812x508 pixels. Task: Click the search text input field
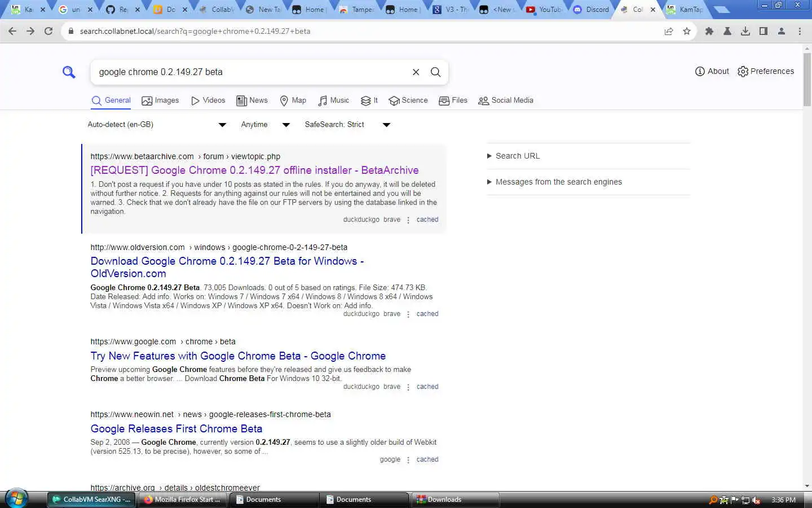pyautogui.click(x=251, y=72)
